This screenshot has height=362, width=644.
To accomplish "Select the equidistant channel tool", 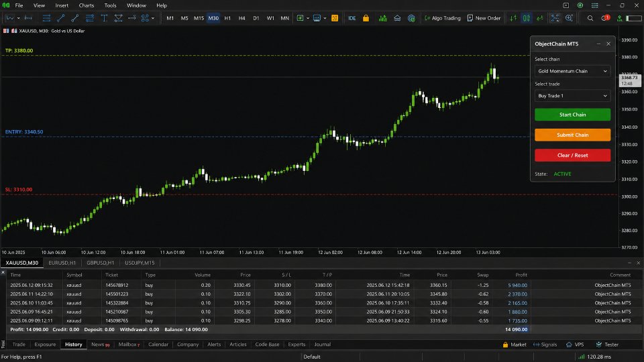I will [x=89, y=18].
